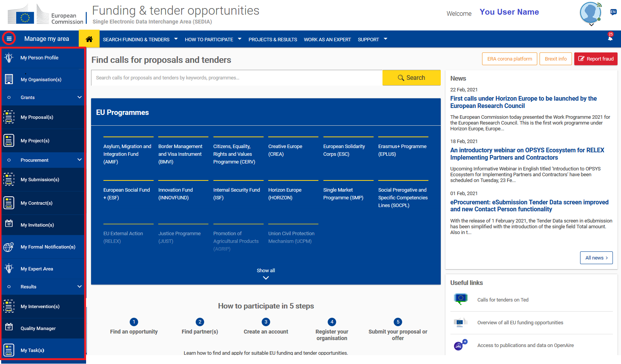The width and height of the screenshot is (621, 364).
Task: Click EU funding opportunities overview icon
Action: (460, 322)
